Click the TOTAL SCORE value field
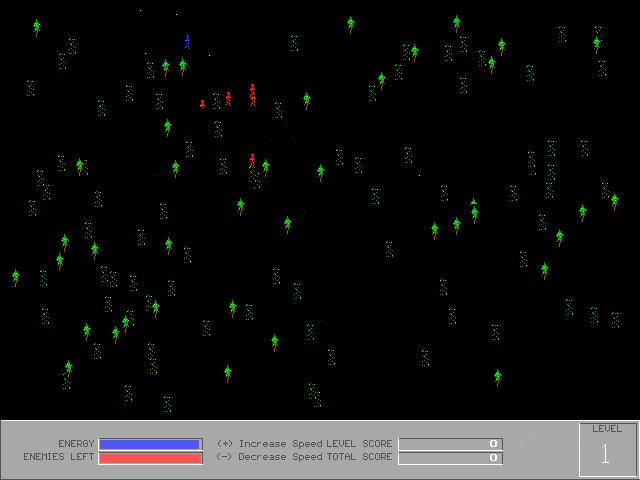This screenshot has width=640, height=480. click(x=450, y=458)
